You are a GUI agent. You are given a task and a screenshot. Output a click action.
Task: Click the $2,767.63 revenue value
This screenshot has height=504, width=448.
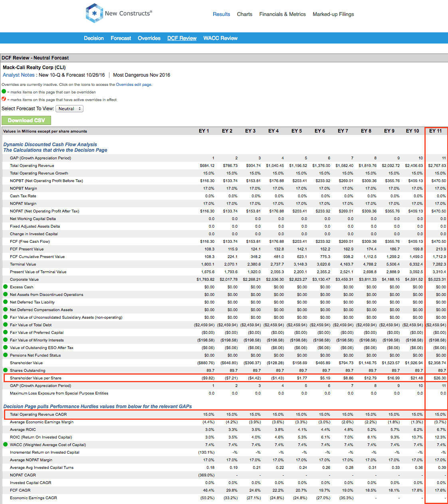(437, 165)
